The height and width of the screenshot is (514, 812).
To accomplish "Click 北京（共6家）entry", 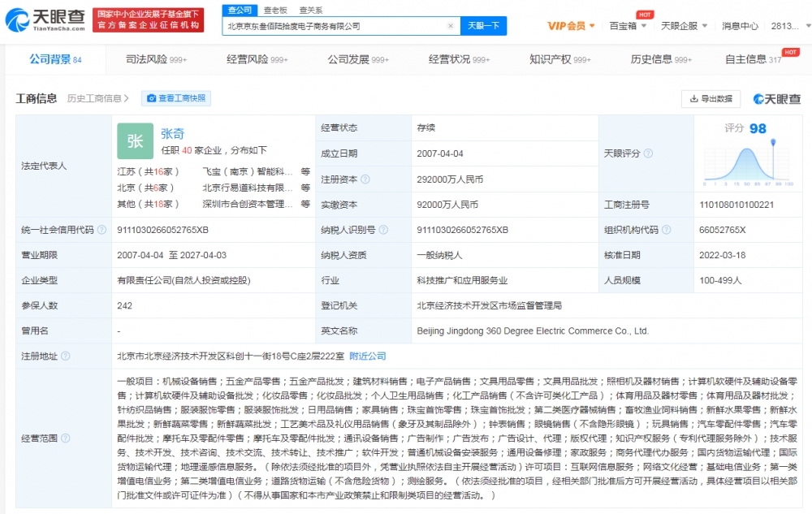I will (145, 188).
